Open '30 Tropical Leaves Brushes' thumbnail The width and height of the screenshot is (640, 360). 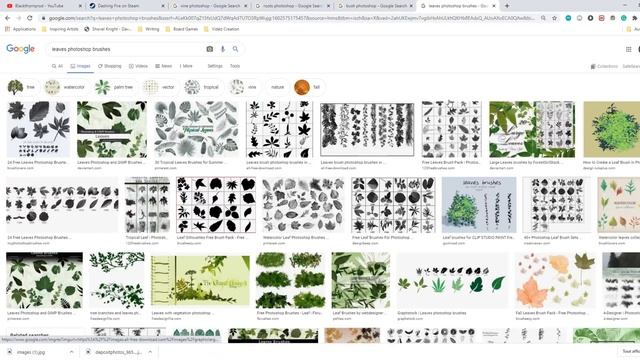pyautogui.click(x=196, y=129)
